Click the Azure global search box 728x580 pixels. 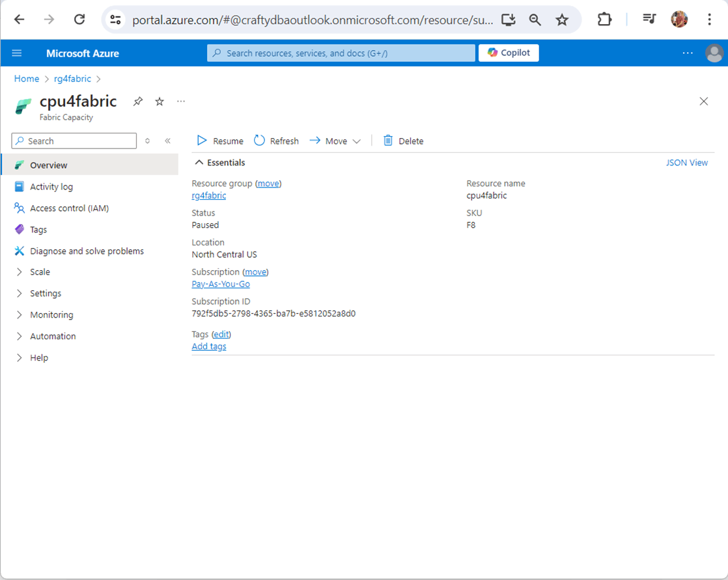point(341,53)
